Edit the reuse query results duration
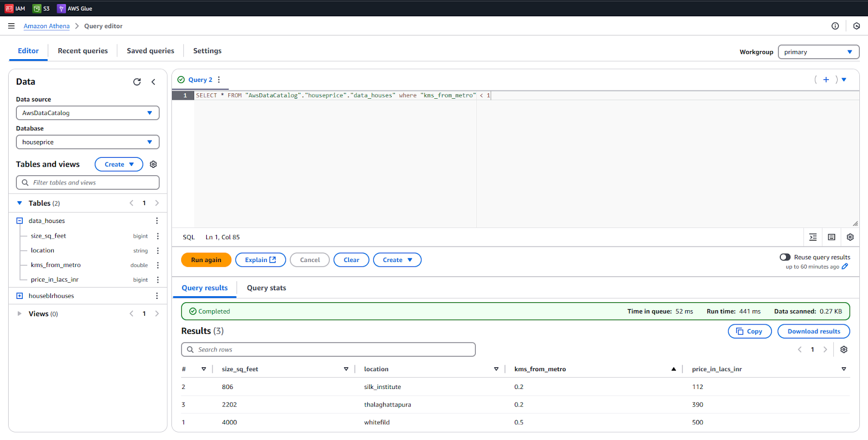Image resolution: width=868 pixels, height=440 pixels. point(845,266)
